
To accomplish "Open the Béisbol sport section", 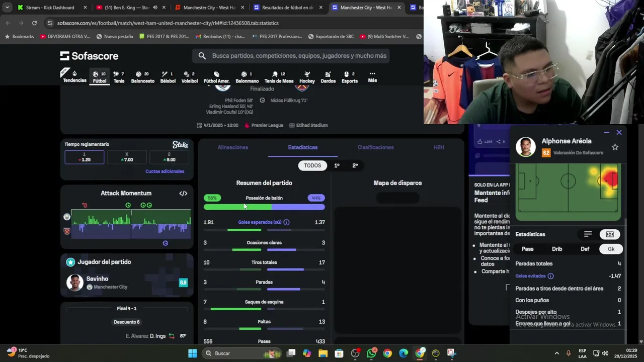I will pos(168,76).
